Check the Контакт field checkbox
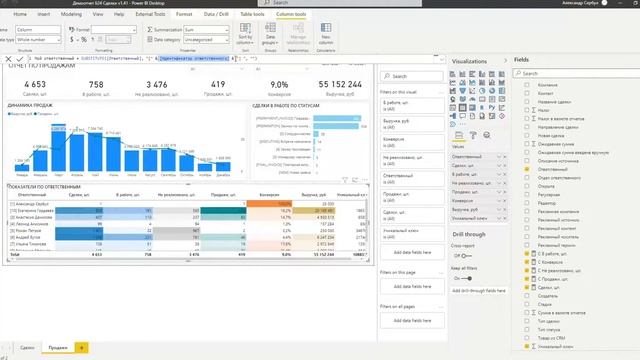 (527, 93)
